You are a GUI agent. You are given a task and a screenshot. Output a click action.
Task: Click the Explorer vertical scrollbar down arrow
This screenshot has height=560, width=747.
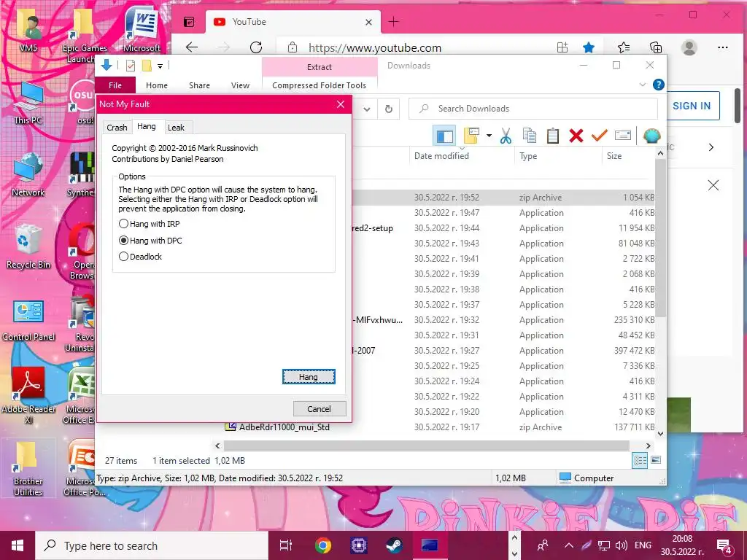[660, 433]
